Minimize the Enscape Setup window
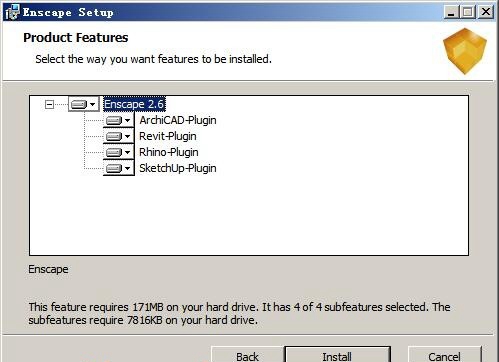 (x=451, y=12)
